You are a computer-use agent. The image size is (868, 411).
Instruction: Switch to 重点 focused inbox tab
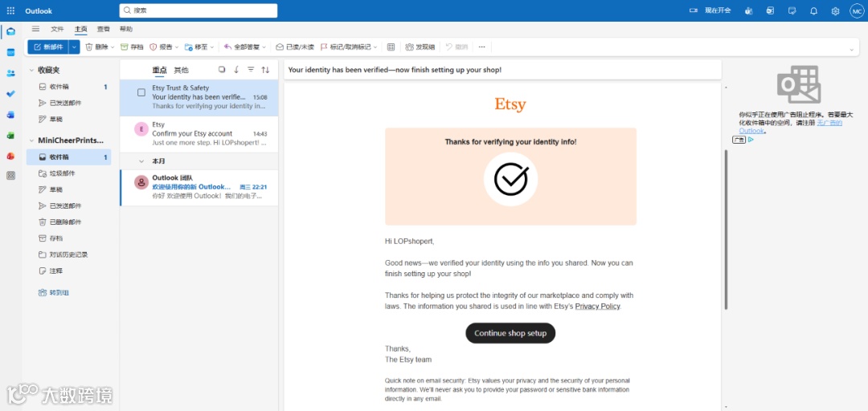point(159,70)
